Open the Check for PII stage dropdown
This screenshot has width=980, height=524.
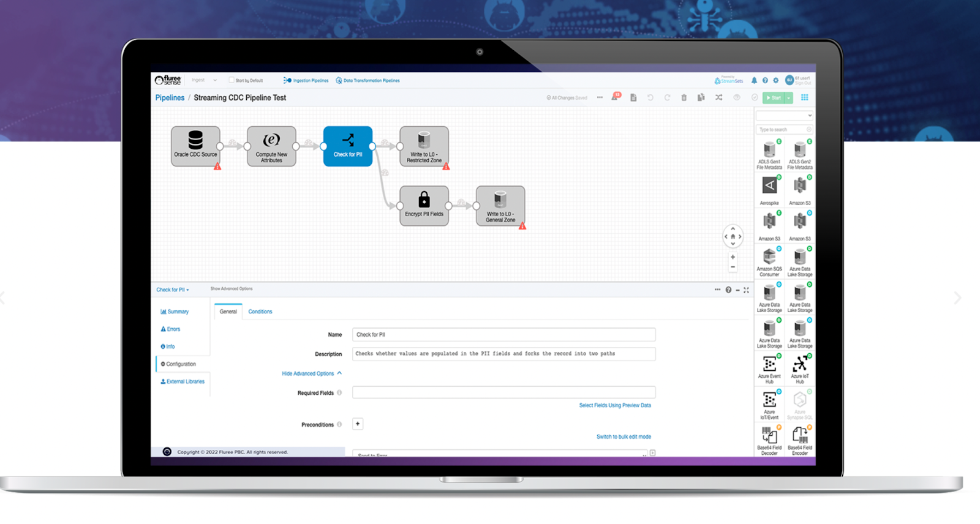[x=173, y=290]
